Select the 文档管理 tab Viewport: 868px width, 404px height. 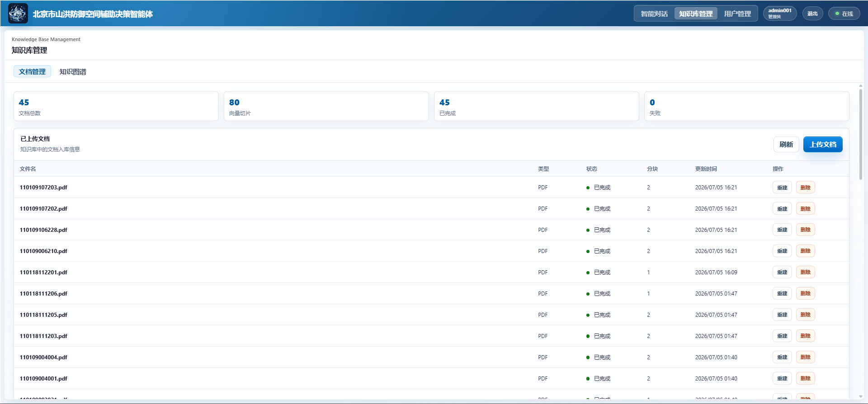(x=32, y=71)
